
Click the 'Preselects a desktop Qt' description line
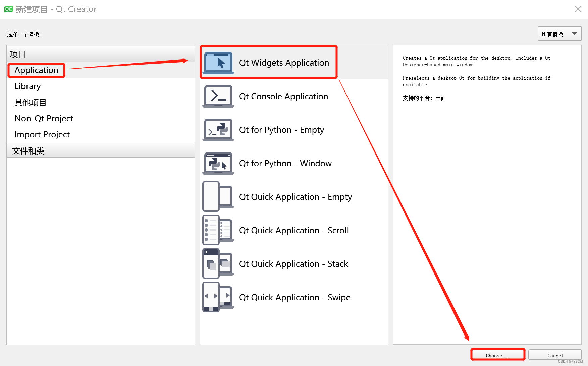(x=476, y=81)
